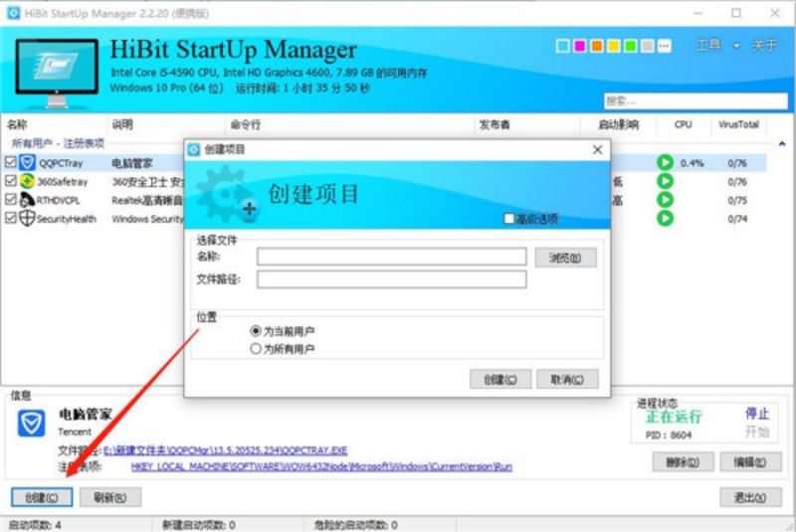Click 危险的启动项数: 0 in status bar
Viewport: 796px width, 532px height.
(356, 525)
